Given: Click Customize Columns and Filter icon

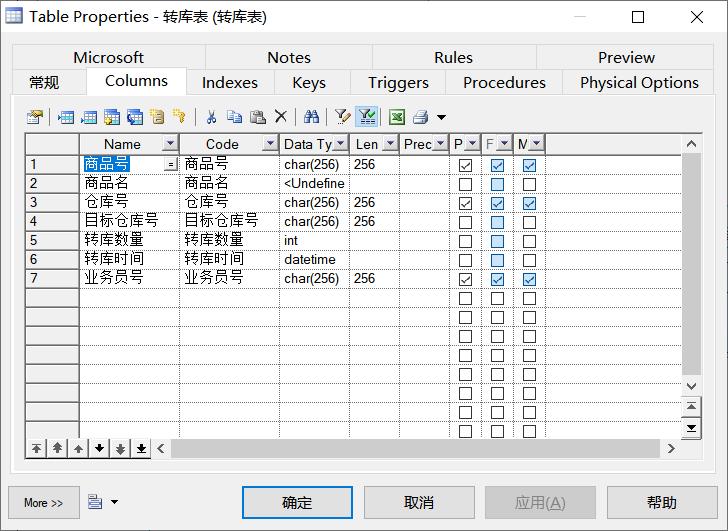Looking at the screenshot, I should tap(343, 117).
